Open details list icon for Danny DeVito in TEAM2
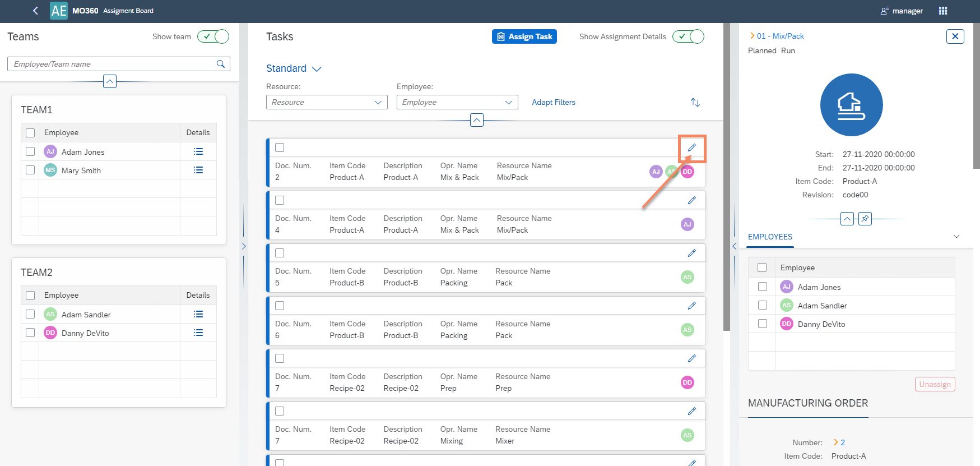This screenshot has width=980, height=466. (x=198, y=333)
